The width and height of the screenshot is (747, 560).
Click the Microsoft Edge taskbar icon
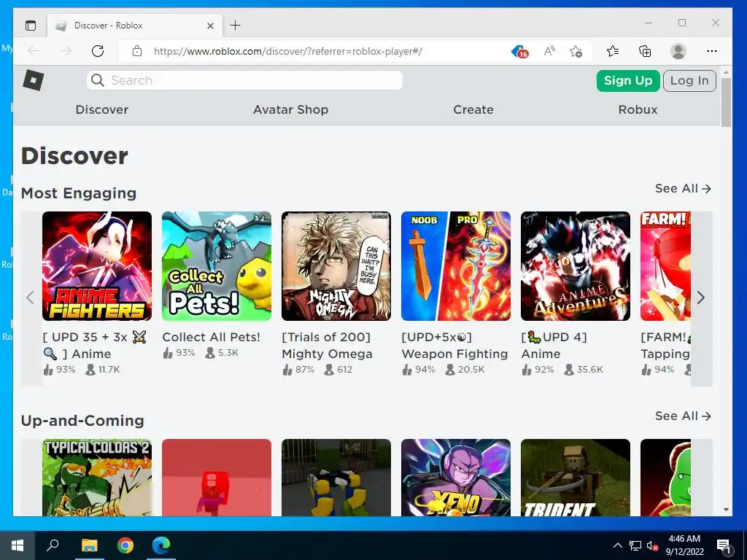pos(161,545)
